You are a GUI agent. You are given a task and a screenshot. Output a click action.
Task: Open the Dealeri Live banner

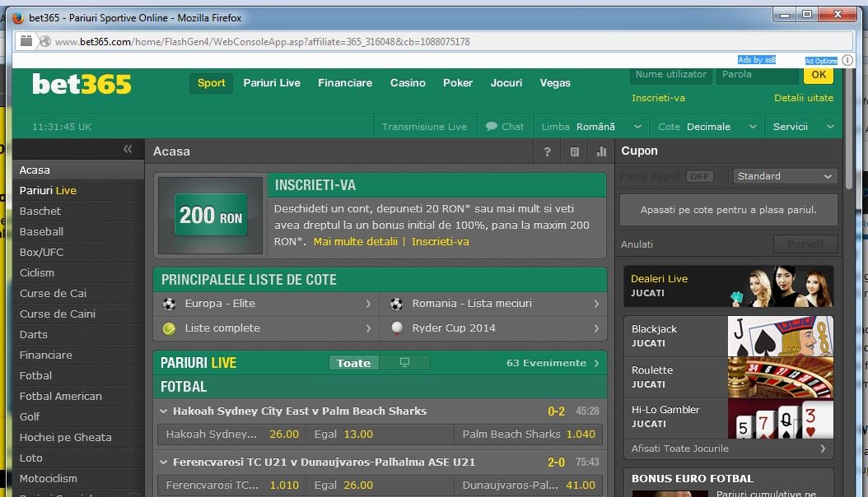pyautogui.click(x=729, y=286)
